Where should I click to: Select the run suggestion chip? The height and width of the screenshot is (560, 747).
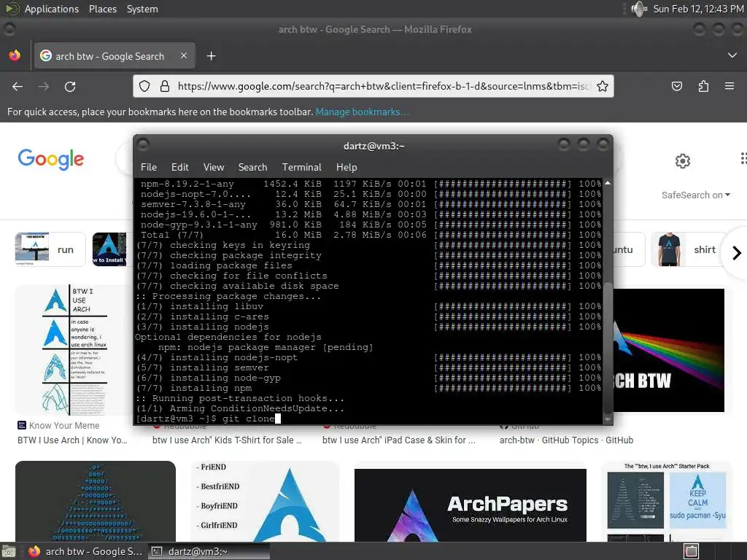pyautogui.click(x=50, y=249)
